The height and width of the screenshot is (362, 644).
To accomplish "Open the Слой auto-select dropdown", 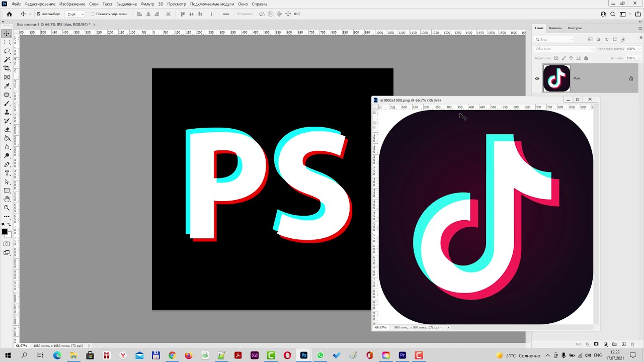I will 75,14.
